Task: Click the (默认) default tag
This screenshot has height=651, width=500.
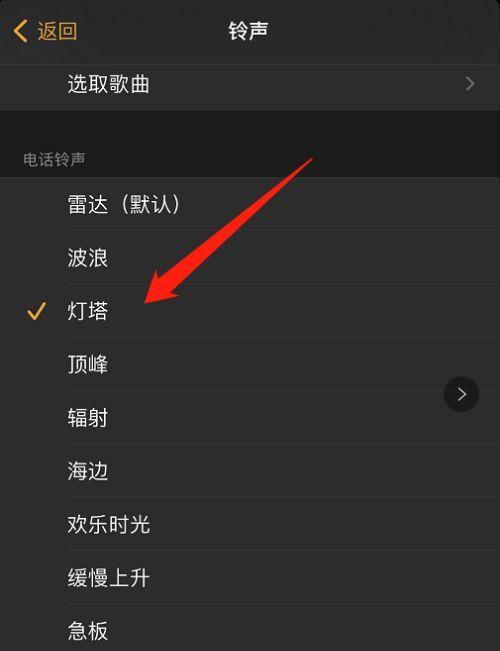Action: coord(150,205)
